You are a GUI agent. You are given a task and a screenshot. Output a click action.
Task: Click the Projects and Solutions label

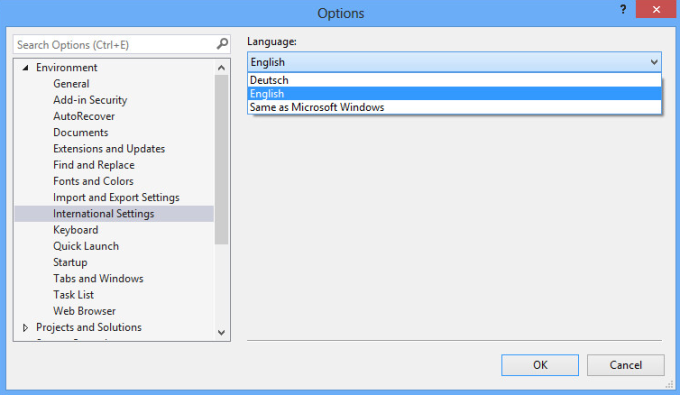pos(89,327)
